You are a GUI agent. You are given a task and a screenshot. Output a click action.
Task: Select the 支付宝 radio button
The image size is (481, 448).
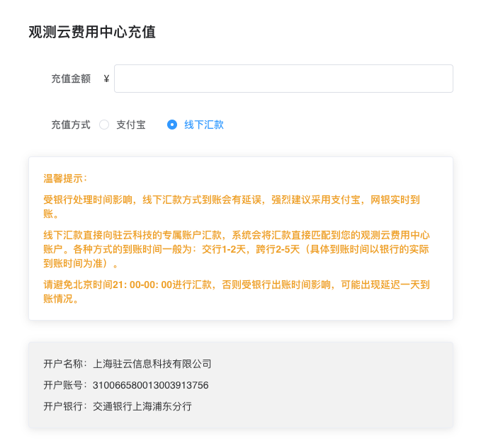(104, 125)
